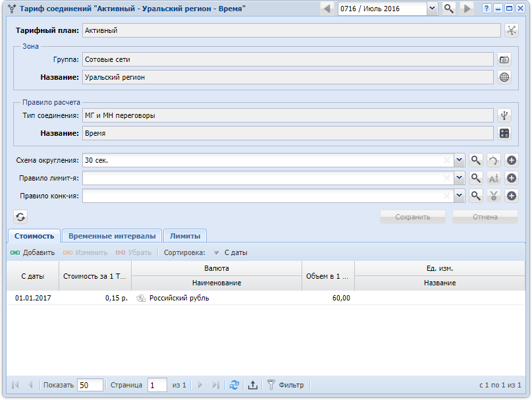Viewport: 532px width, 400px height.
Task: Click the Стоимость за 1 Т... column header
Action: click(x=95, y=276)
